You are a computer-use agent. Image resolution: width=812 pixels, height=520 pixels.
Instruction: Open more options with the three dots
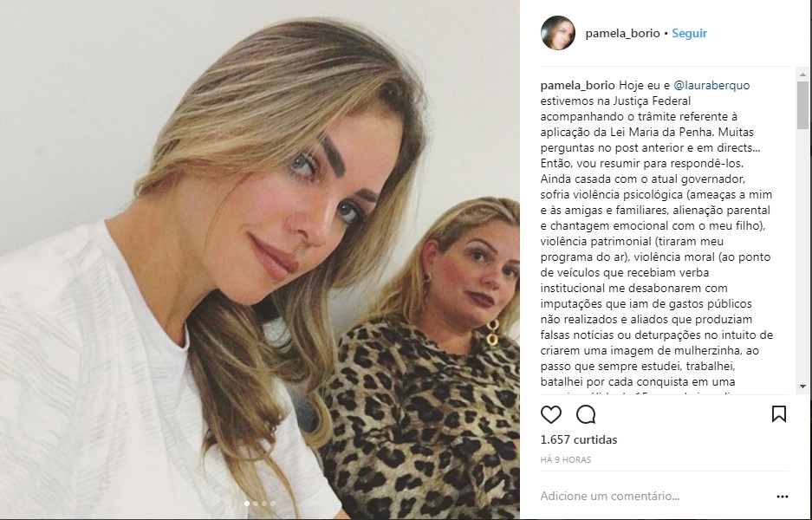[783, 497]
